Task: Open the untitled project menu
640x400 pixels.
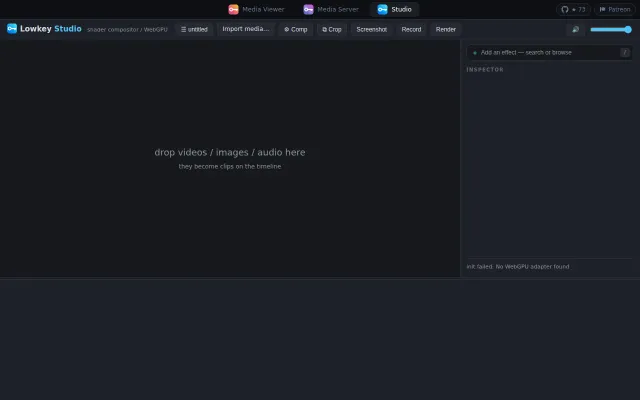Action: click(194, 29)
